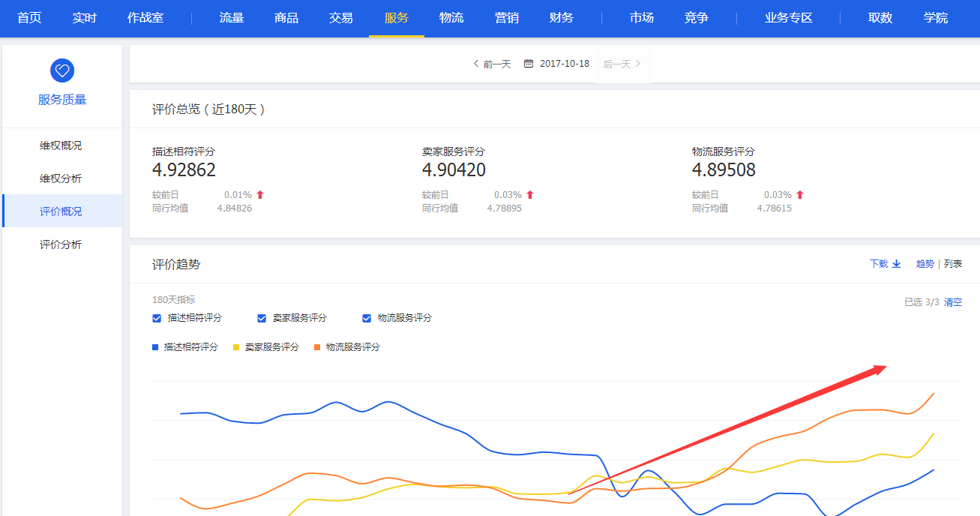Open the 取数 top menu

(880, 18)
